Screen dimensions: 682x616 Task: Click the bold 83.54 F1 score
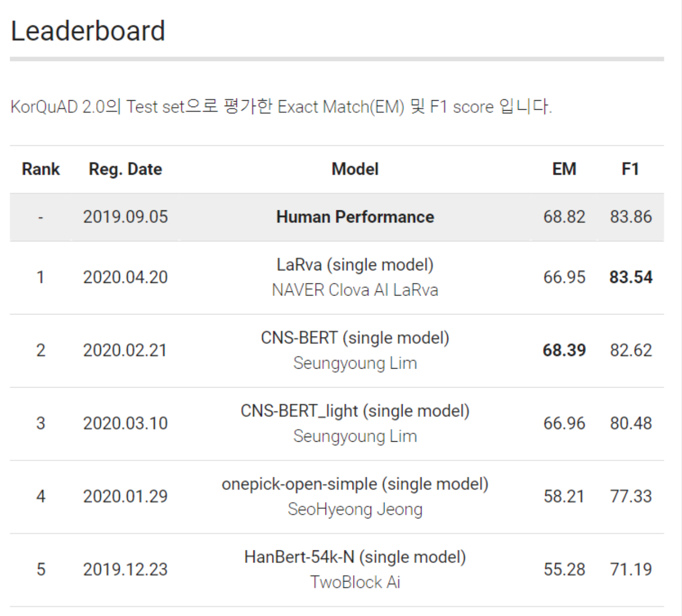[x=630, y=277]
